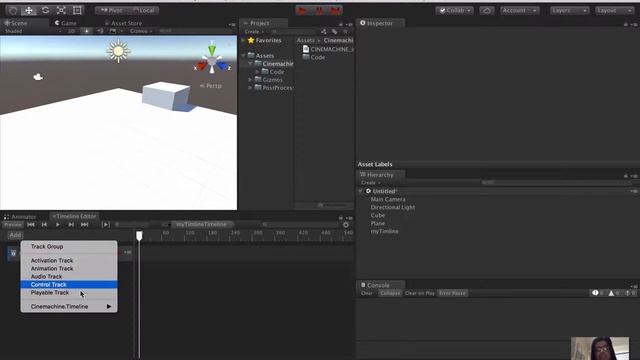The height and width of the screenshot is (360, 640).
Task: Click the Step frame button
Action: (335, 11)
